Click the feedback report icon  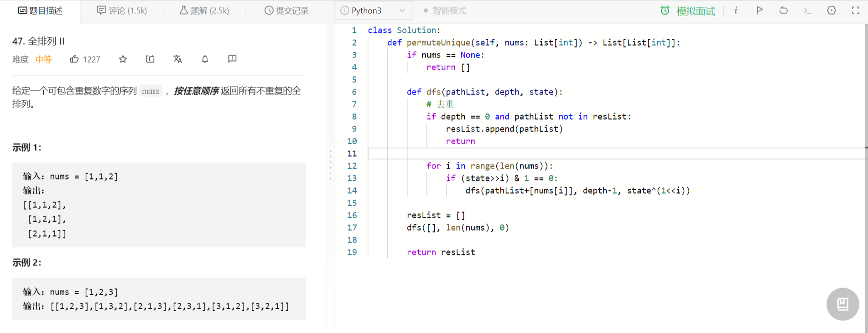pyautogui.click(x=232, y=59)
